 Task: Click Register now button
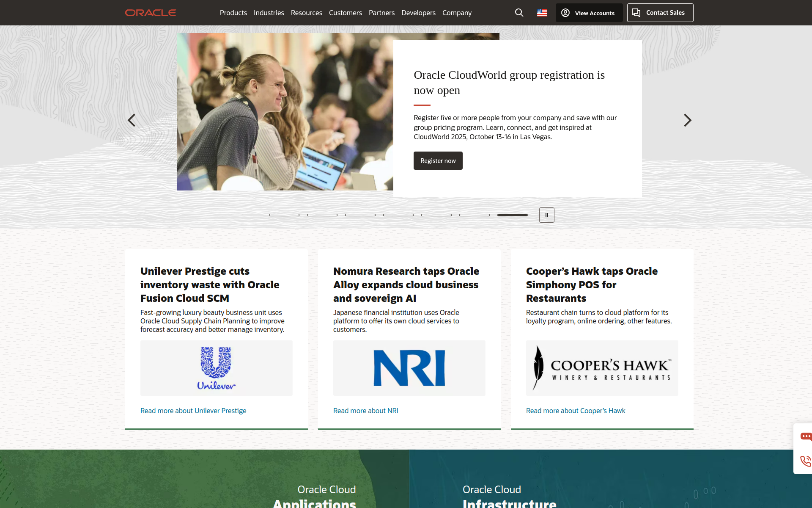(x=438, y=161)
